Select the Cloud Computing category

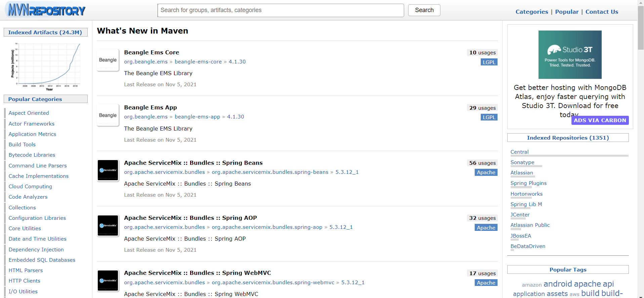(30, 187)
